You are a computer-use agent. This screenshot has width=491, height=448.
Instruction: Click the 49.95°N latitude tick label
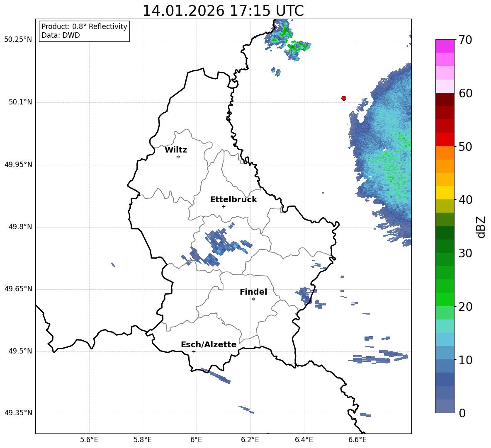tap(18, 164)
